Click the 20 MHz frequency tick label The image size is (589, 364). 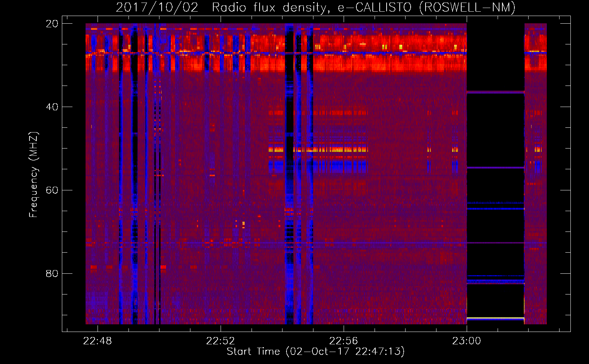pos(52,24)
